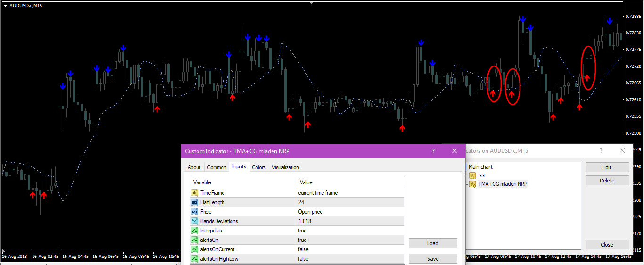
Task: Click price label 0.72720 on price scale
Action: (x=633, y=66)
